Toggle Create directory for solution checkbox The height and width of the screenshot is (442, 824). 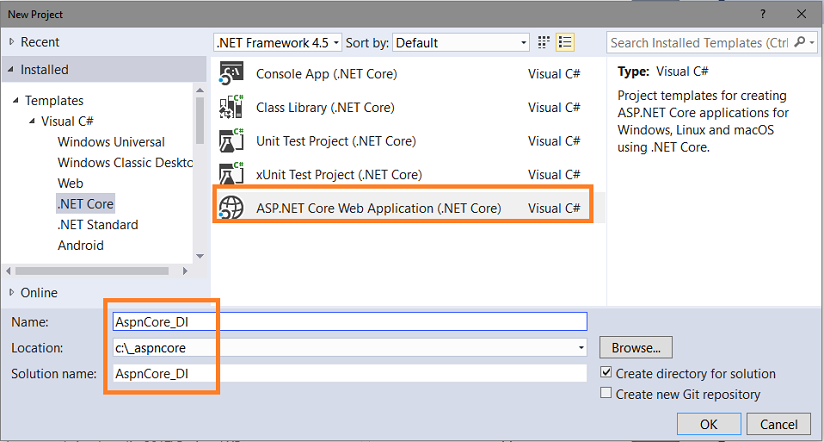pos(606,373)
